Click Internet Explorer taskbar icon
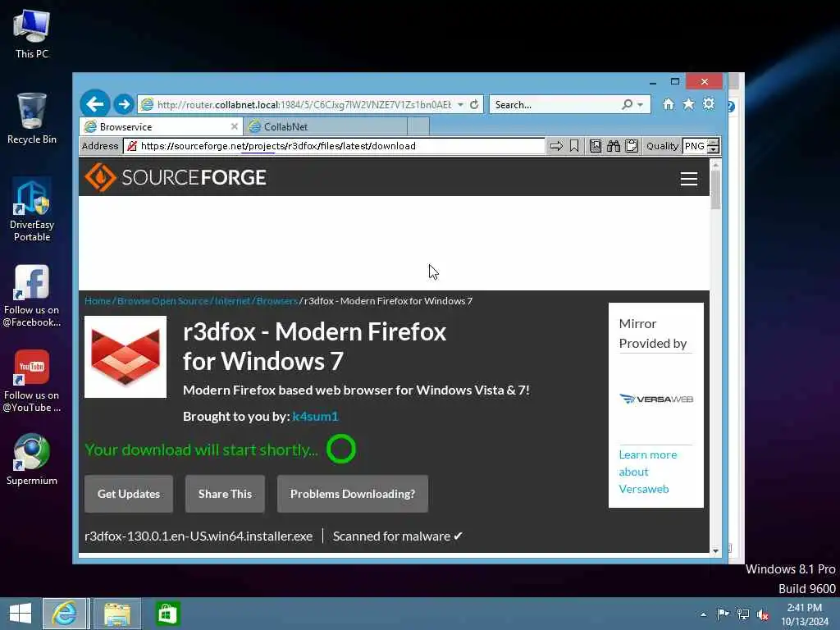Image resolution: width=840 pixels, height=630 pixels. 64,614
